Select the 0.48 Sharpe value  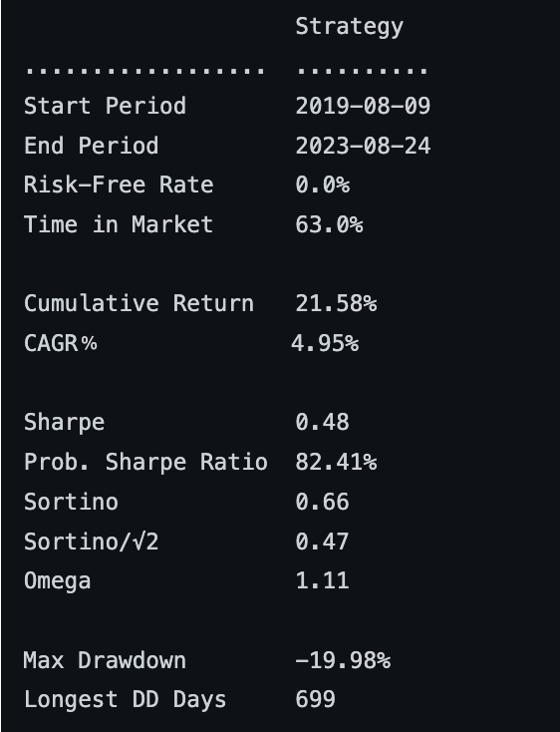(x=322, y=423)
